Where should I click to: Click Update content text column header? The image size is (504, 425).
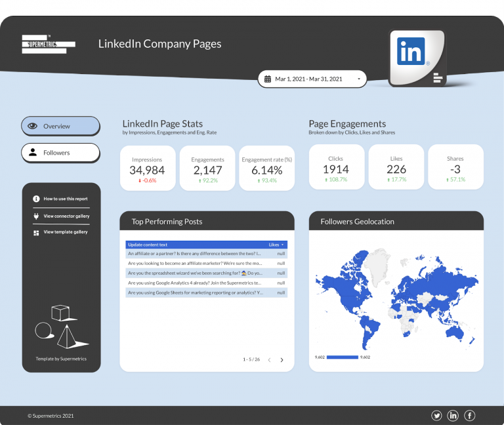(148, 245)
